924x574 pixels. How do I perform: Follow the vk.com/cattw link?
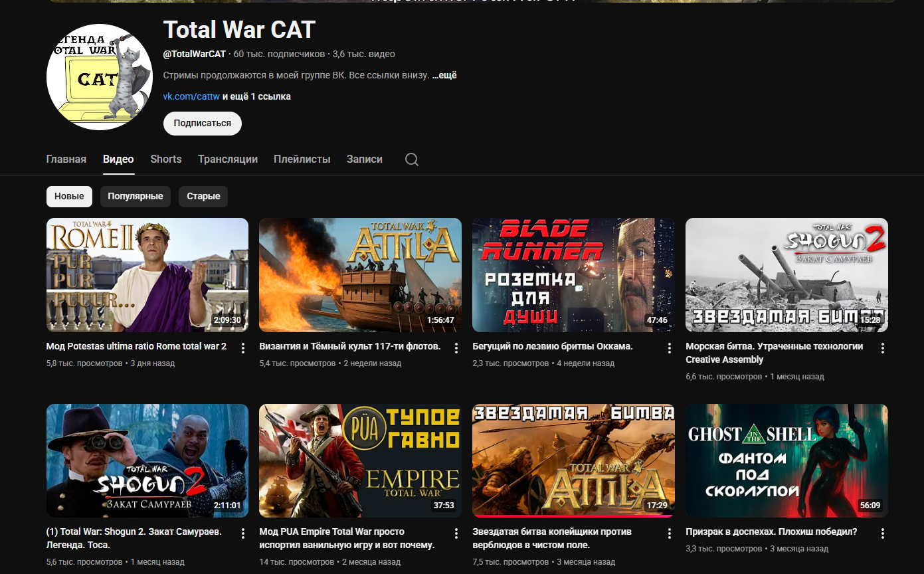coord(191,96)
